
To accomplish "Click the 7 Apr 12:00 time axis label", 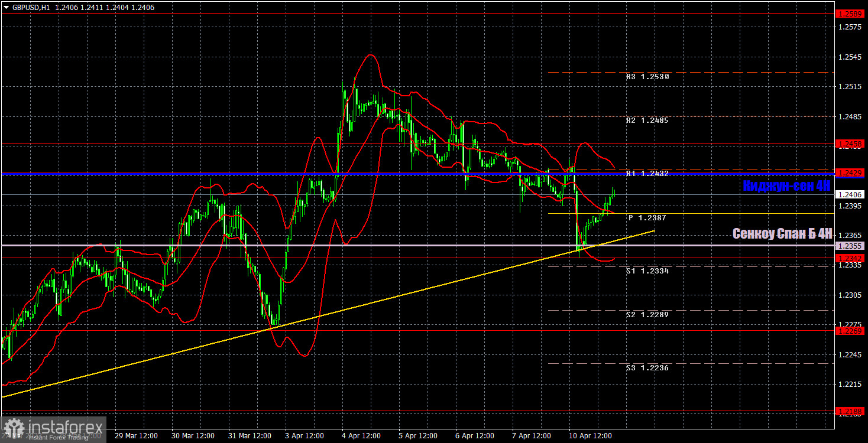I will tap(532, 436).
